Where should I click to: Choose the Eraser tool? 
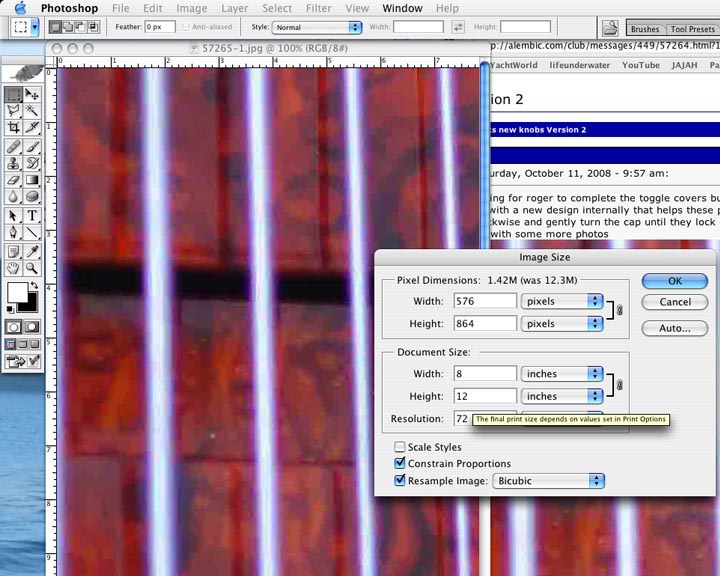click(13, 180)
